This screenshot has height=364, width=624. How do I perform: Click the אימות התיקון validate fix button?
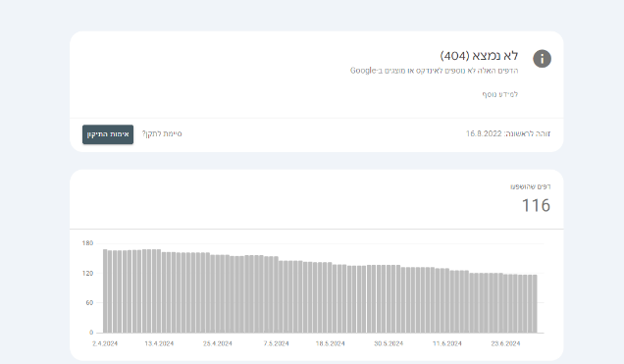[x=108, y=134]
